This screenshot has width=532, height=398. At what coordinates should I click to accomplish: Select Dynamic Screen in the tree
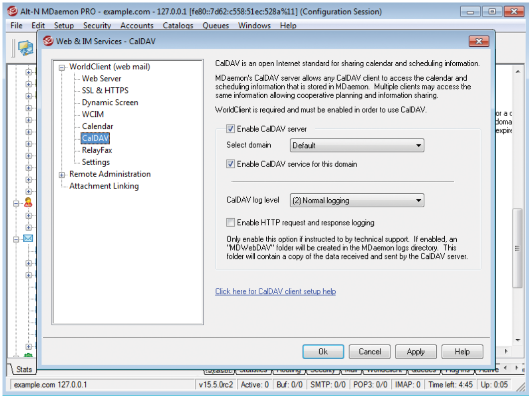pos(110,103)
